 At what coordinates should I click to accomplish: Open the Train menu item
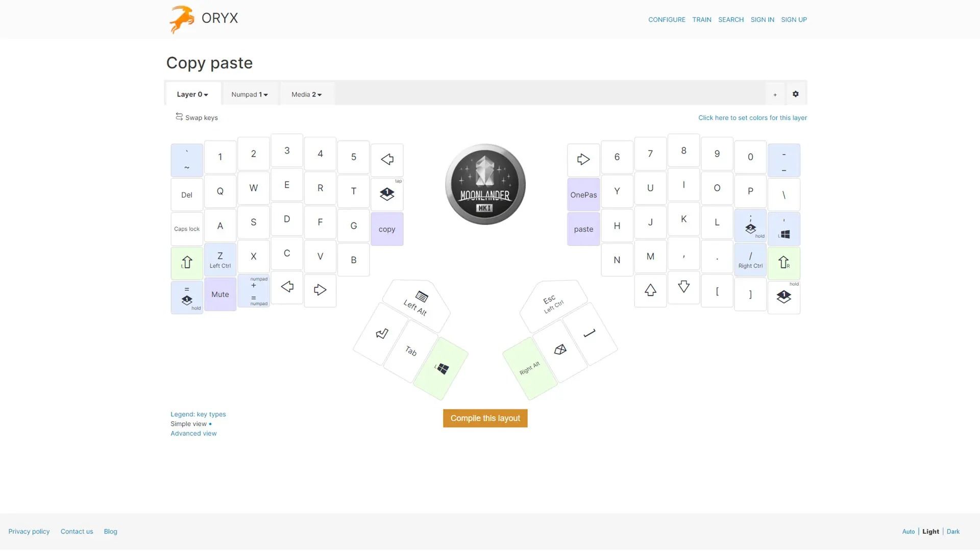[x=701, y=19]
